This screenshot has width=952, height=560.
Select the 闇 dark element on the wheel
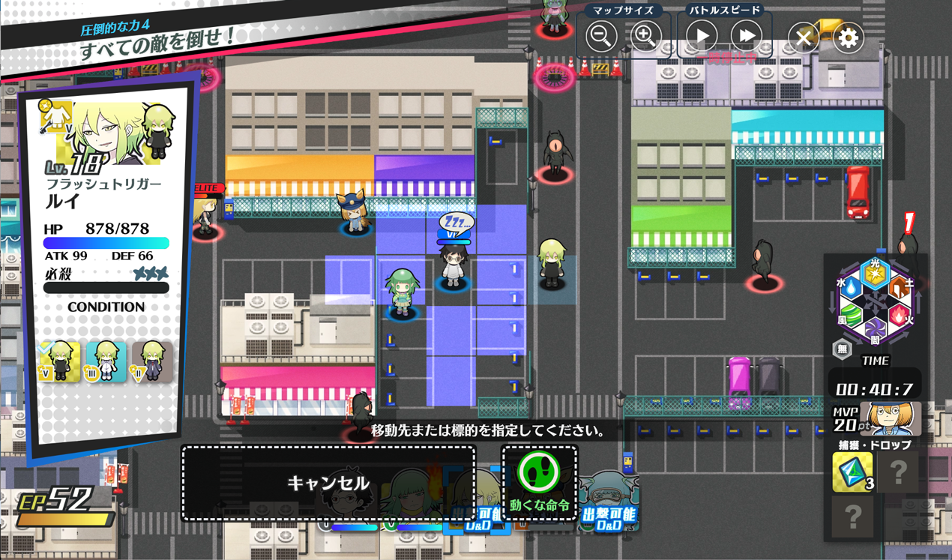[875, 331]
